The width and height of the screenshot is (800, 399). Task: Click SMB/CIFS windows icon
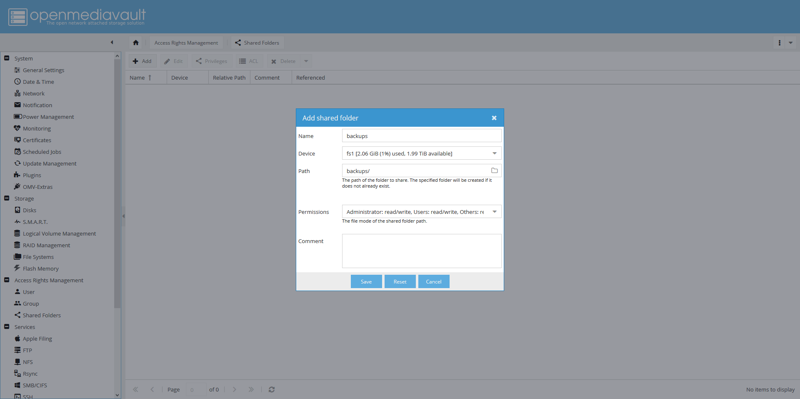click(x=17, y=385)
